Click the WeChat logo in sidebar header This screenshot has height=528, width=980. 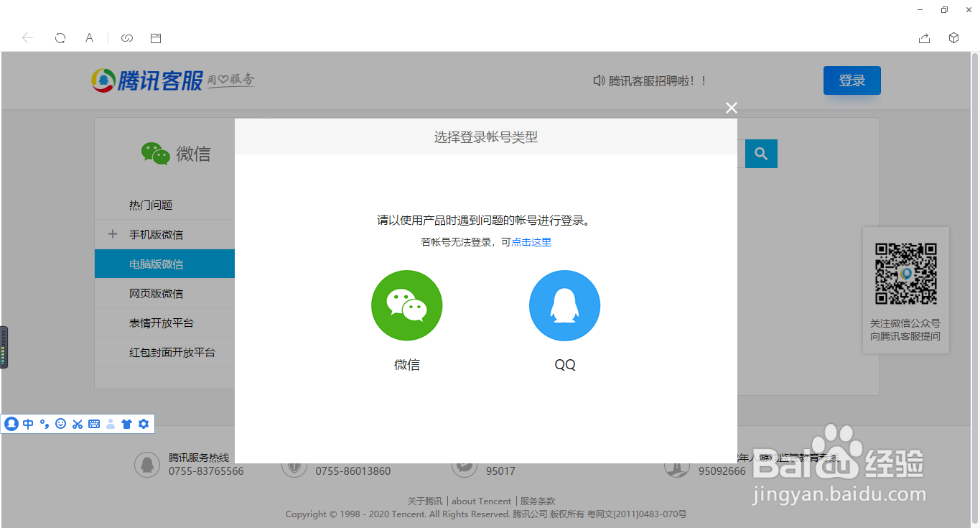click(155, 154)
